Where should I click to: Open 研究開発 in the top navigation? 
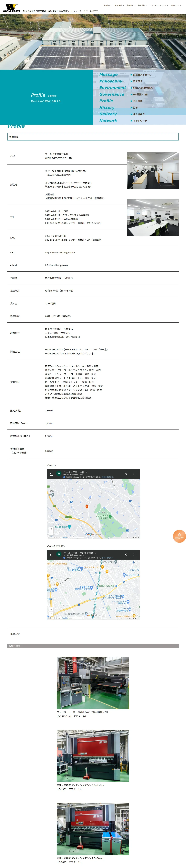[x=118, y=5]
